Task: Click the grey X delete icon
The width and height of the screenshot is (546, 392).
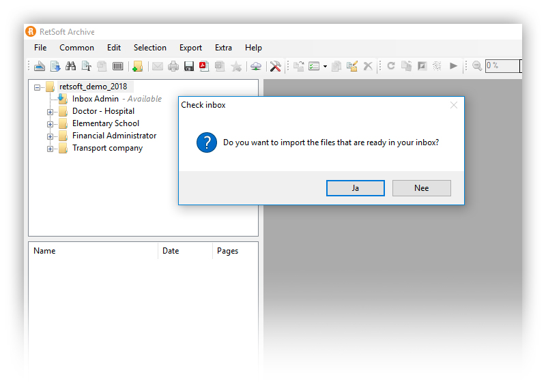Action: pos(368,66)
